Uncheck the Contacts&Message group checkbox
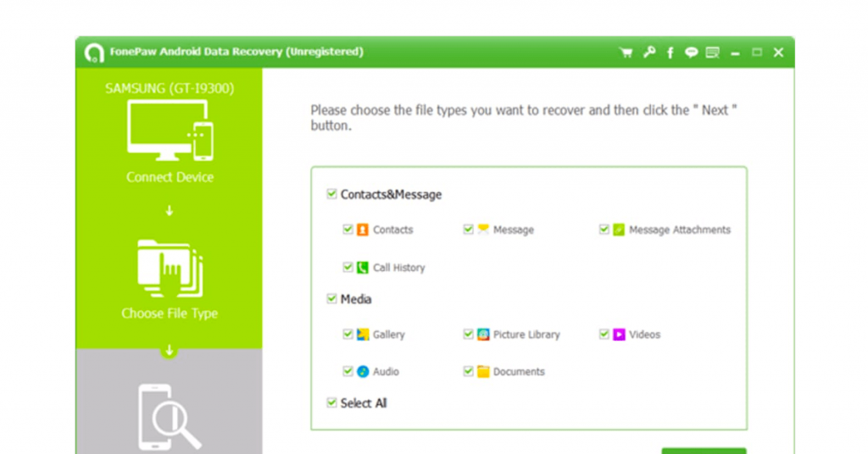 (331, 194)
